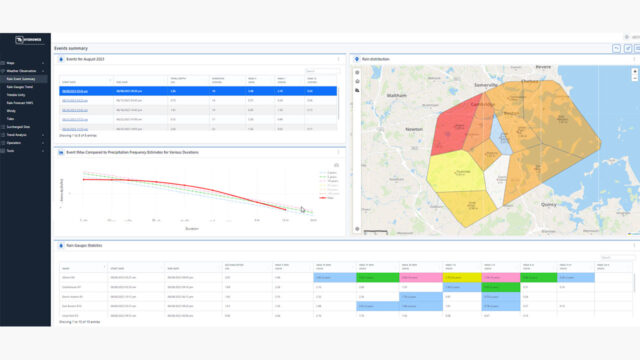The height and width of the screenshot is (360, 640).
Task: Click the water drop icon of the Events panel
Action: click(61, 59)
